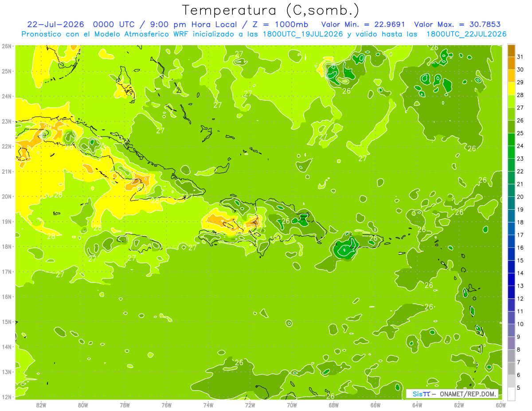Click the 62W longitude axis label
The image size is (532, 411).
(459, 405)
